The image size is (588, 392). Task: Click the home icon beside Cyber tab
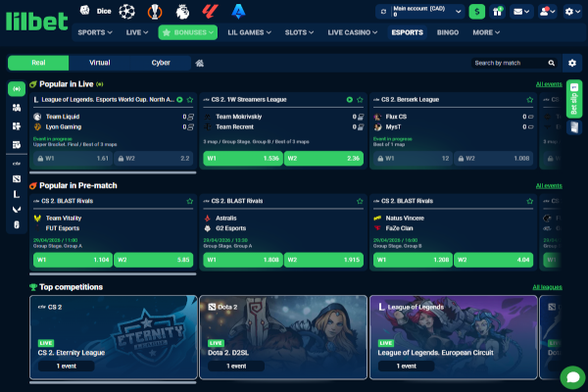200,63
